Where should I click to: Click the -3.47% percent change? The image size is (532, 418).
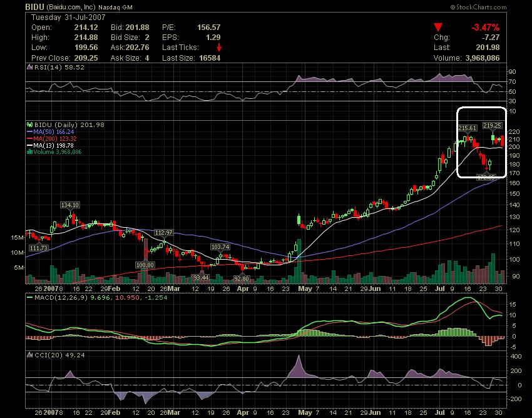485,28
